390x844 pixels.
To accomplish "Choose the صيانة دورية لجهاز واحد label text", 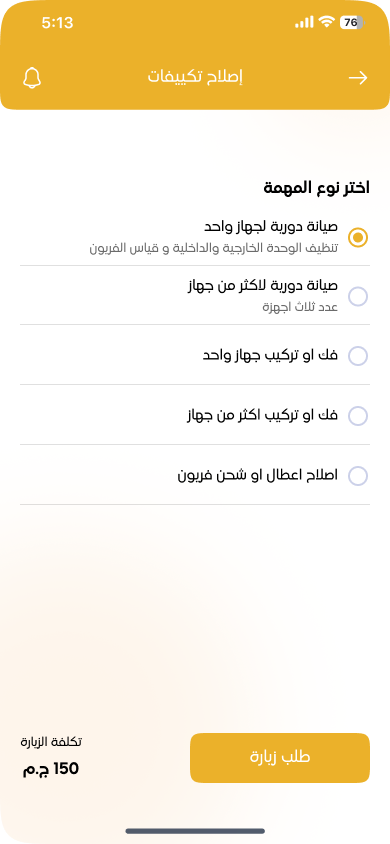I will (x=271, y=227).
